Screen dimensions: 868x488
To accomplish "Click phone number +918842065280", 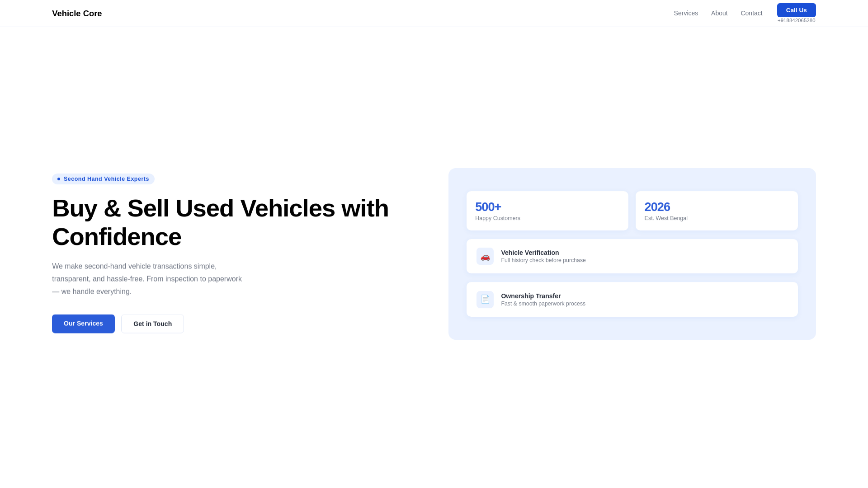I will [x=796, y=20].
